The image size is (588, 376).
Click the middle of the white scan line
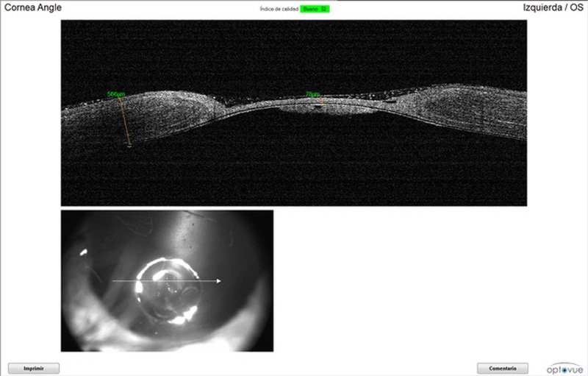[x=165, y=280]
